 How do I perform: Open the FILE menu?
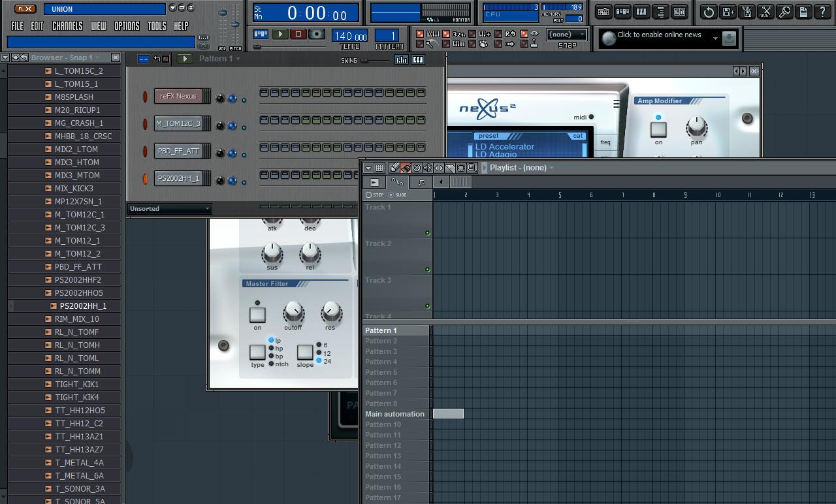tap(18, 26)
